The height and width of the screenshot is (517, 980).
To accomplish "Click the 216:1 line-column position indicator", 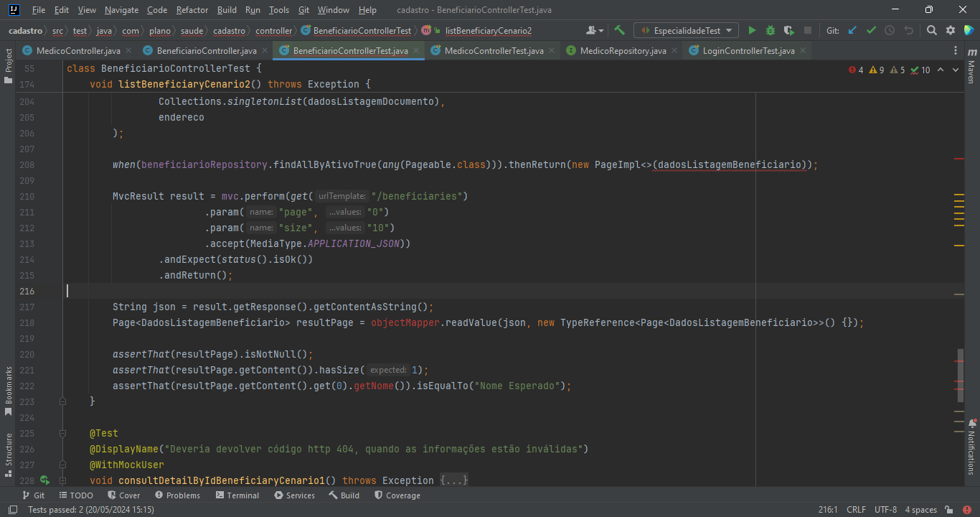I will coord(828,510).
